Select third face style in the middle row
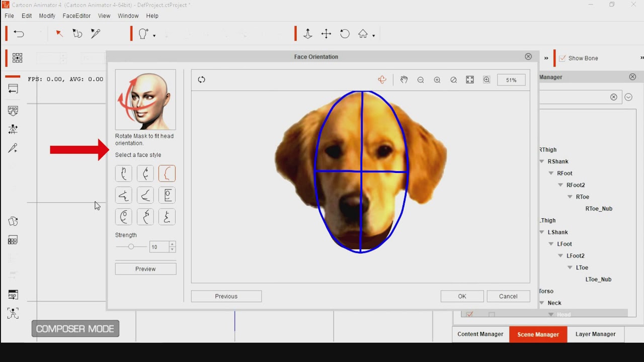The width and height of the screenshot is (644, 362). coord(167,195)
